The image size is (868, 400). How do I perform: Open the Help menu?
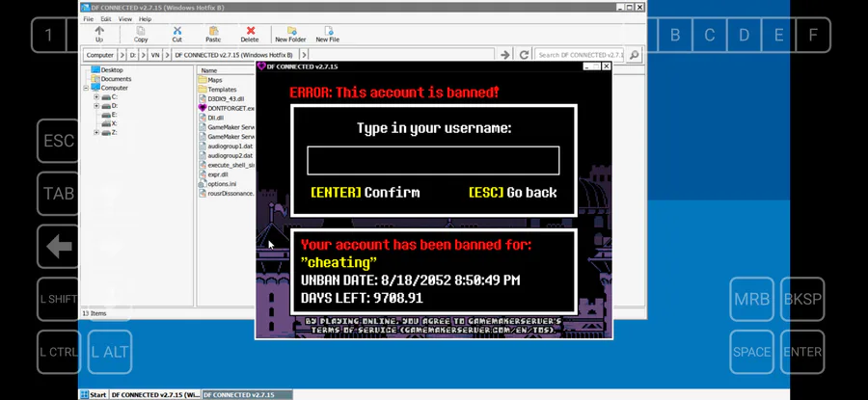coord(145,19)
